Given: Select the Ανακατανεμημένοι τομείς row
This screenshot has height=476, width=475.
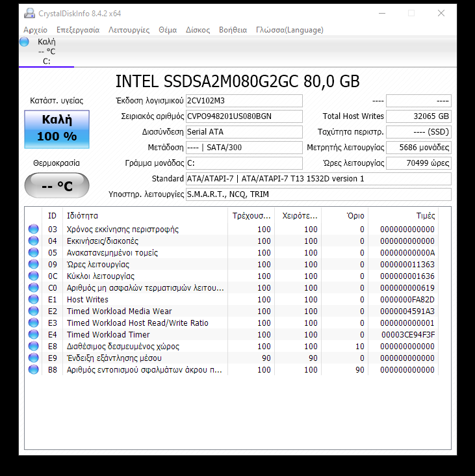Looking at the screenshot, I should 232,252.
